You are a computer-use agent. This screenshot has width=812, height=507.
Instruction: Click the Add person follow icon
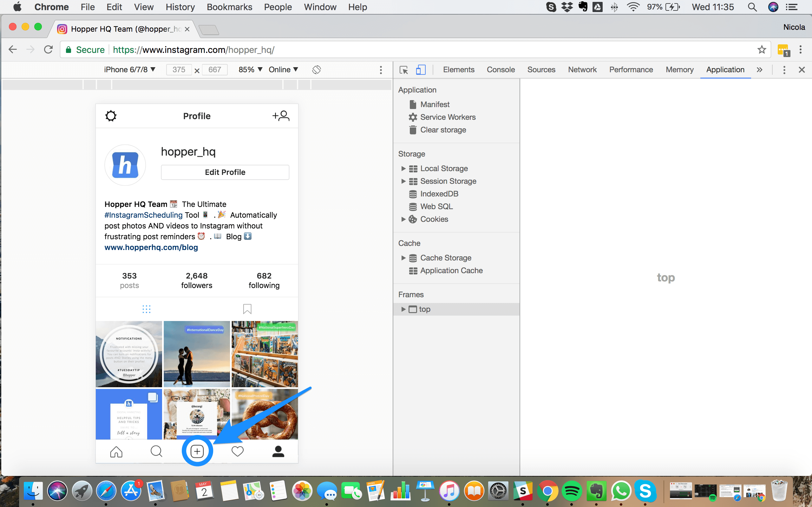click(281, 116)
